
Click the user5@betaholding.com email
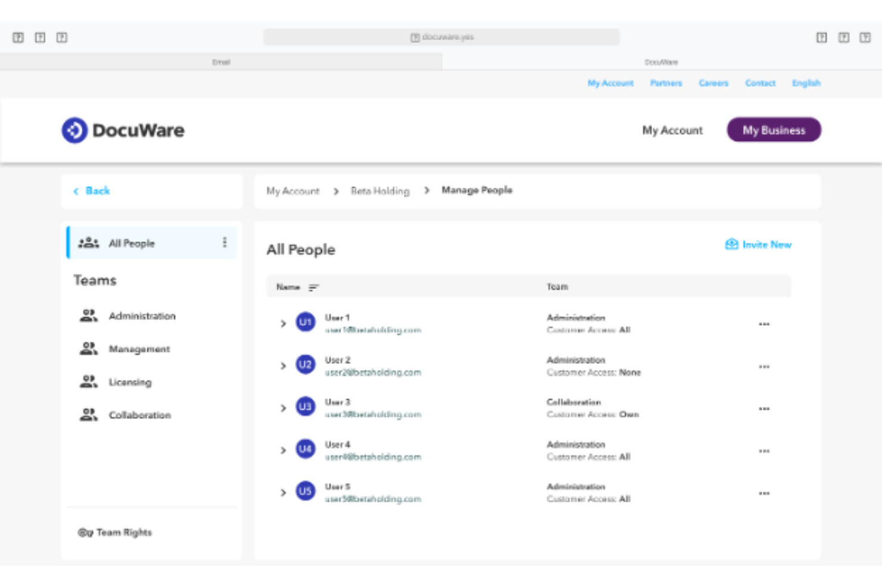373,499
